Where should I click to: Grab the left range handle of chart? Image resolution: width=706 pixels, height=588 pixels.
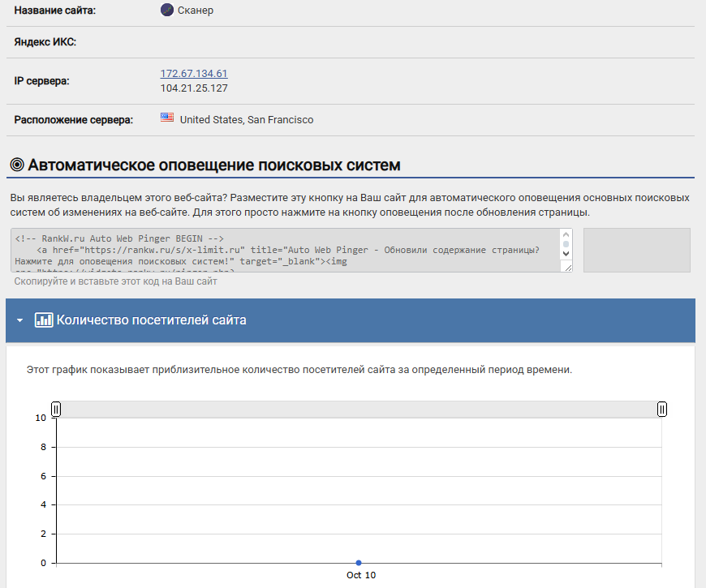pos(56,410)
